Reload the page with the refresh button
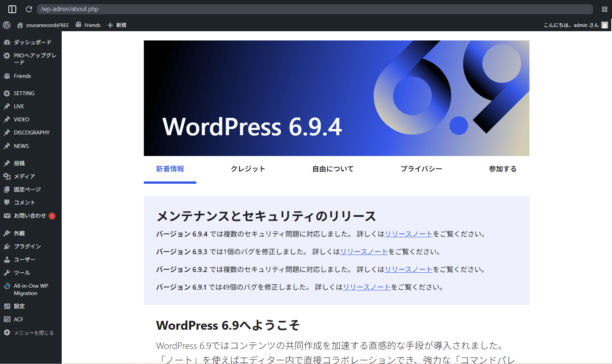The image size is (612, 364). pyautogui.click(x=29, y=9)
